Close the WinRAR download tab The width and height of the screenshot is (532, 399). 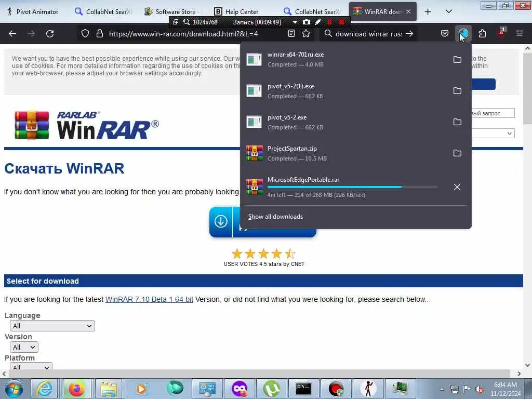(x=408, y=11)
